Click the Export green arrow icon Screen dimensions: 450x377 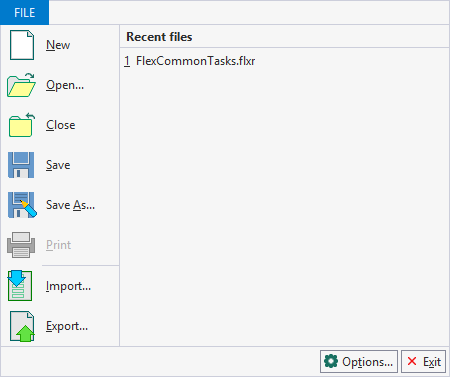[22, 326]
